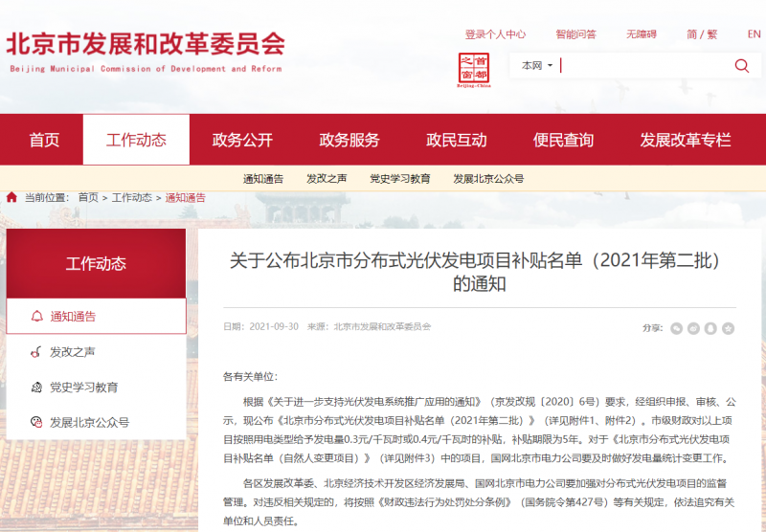The image size is (766, 532).
Task: Go to 发展改革专栏 in the navigation bar
Action: [685, 140]
